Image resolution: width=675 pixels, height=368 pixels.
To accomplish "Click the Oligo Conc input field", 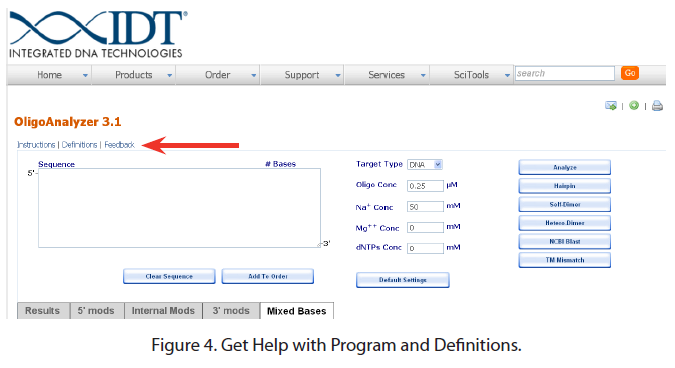I will (425, 186).
